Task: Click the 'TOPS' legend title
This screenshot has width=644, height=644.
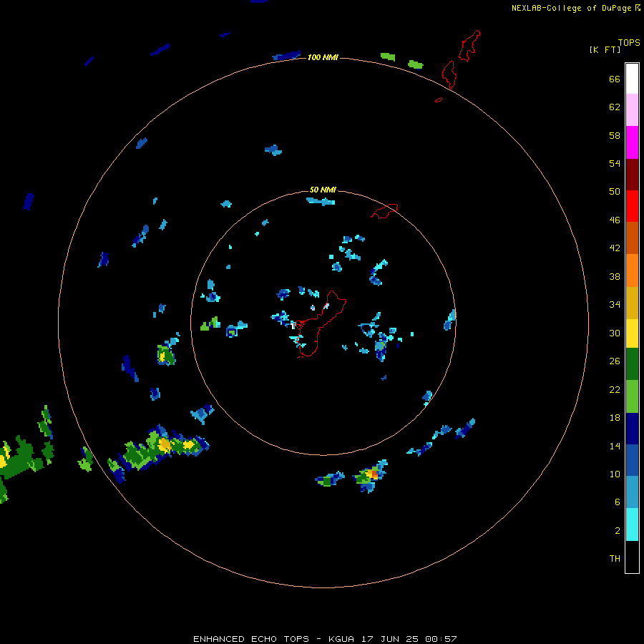Action: 629,42
